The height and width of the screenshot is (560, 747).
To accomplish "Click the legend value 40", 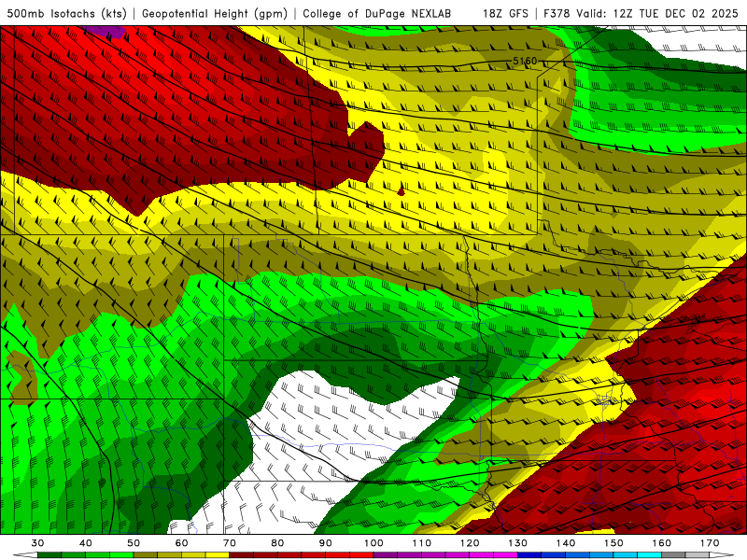I will click(86, 543).
